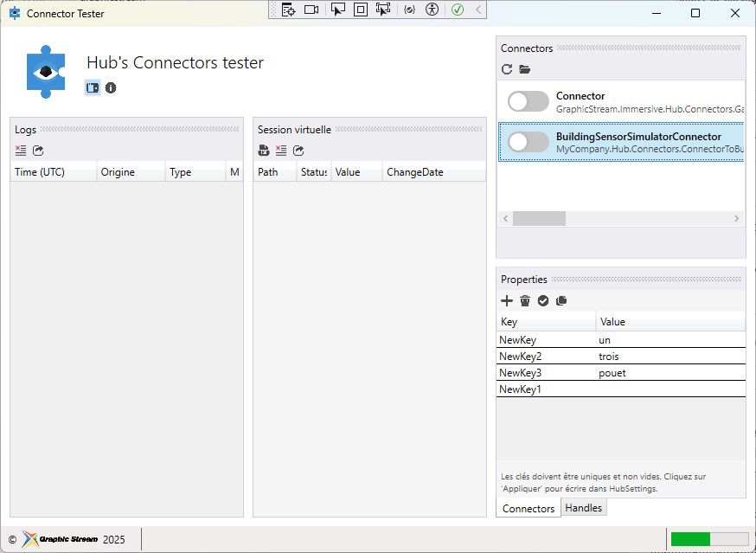
Task: Click track focused element debug icon
Action: point(383,10)
